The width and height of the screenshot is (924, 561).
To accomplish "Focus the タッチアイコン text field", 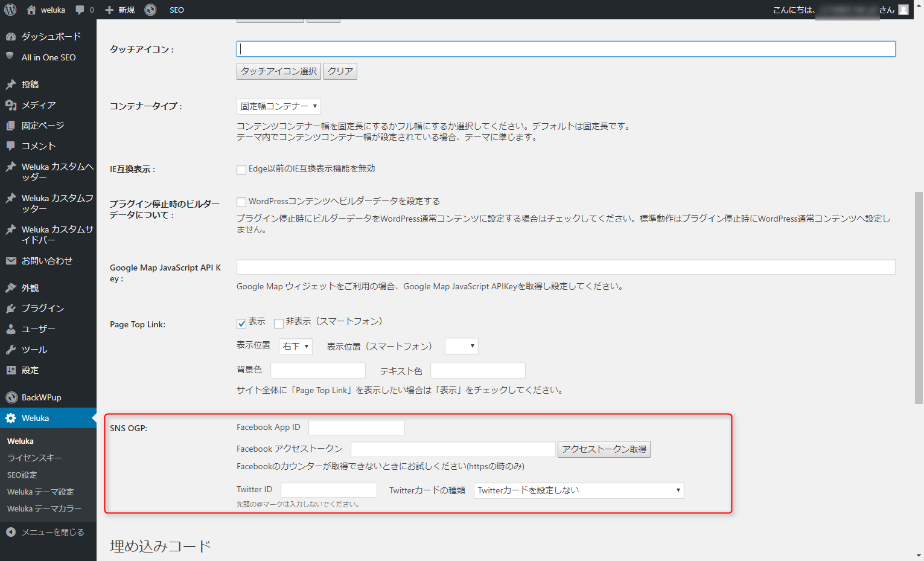I will pyautogui.click(x=566, y=49).
